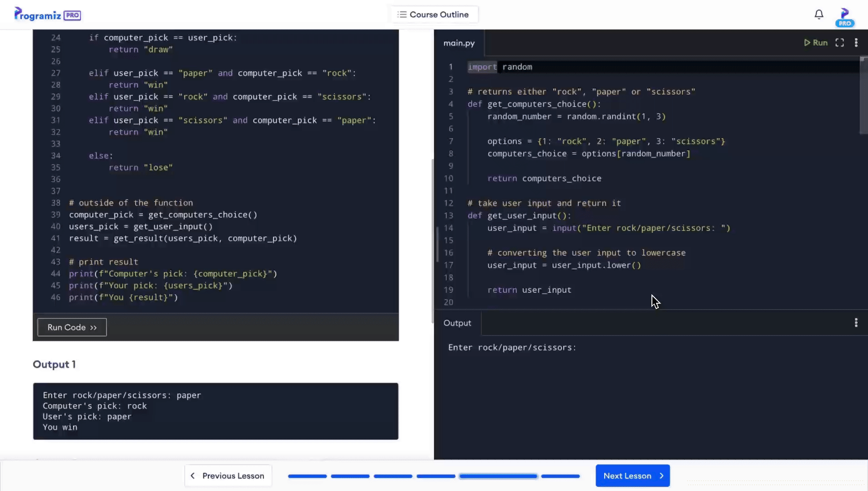Jump to the second lesson progress segment
Image resolution: width=868 pixels, height=491 pixels.
click(x=350, y=476)
